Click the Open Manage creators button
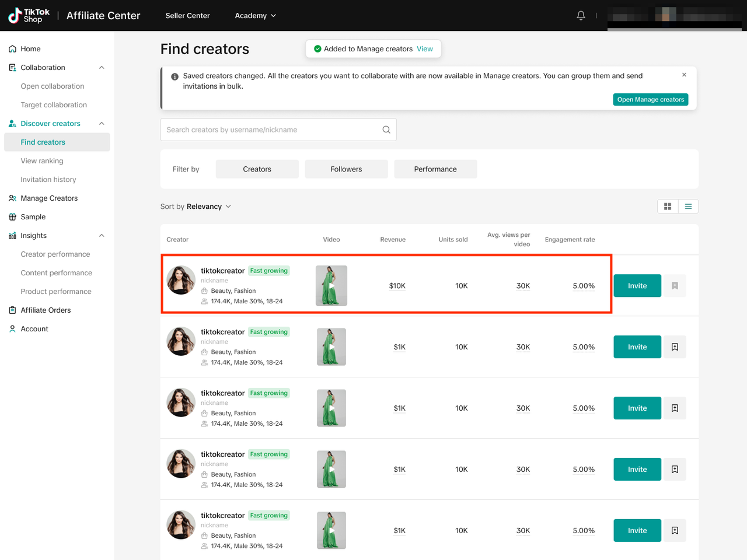Viewport: 747px width, 560px height. click(650, 100)
